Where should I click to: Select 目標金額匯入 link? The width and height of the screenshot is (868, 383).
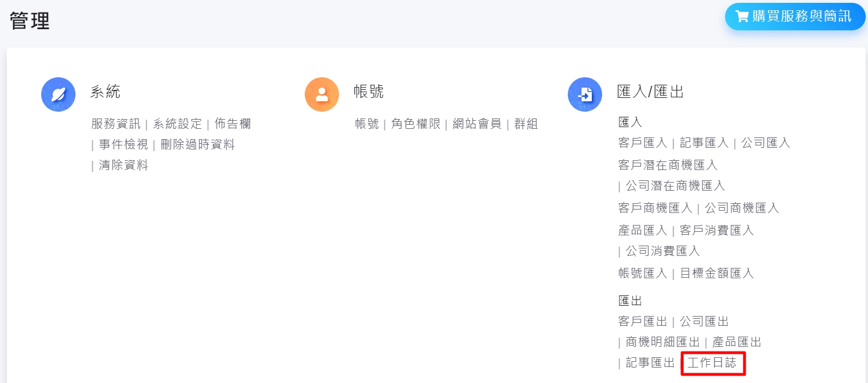pos(716,274)
